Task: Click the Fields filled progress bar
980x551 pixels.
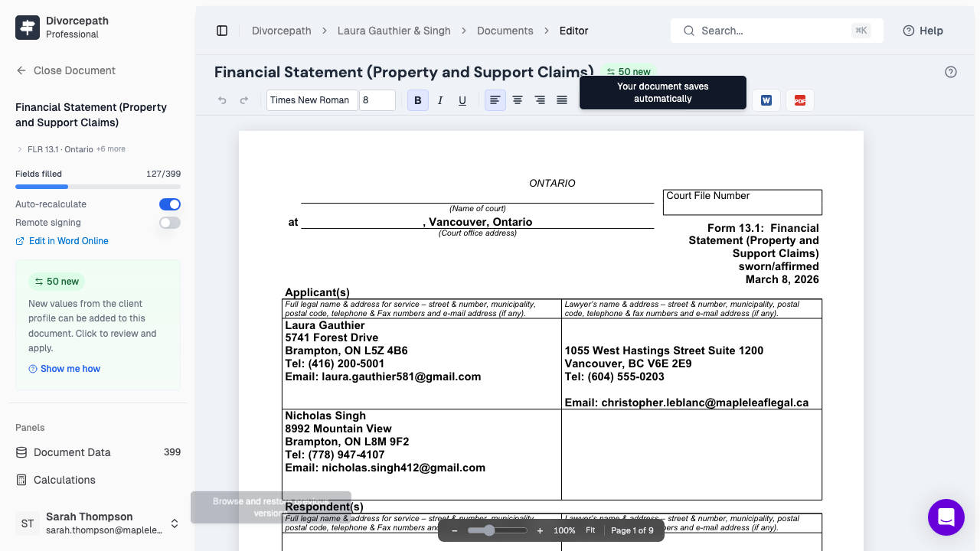Action: pos(98,187)
